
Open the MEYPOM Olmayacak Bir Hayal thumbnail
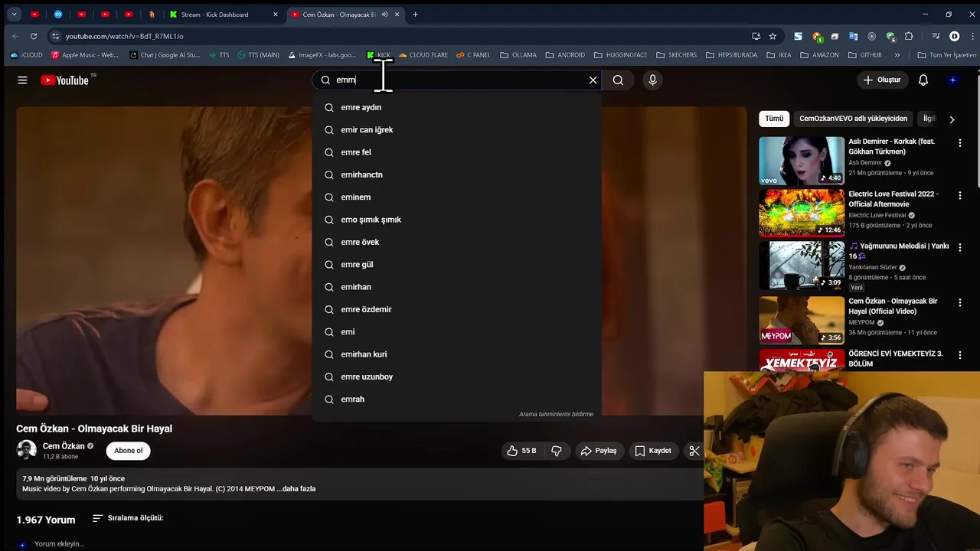pyautogui.click(x=802, y=320)
